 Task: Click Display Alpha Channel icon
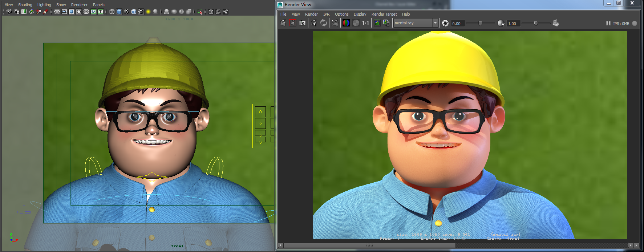[x=356, y=23]
